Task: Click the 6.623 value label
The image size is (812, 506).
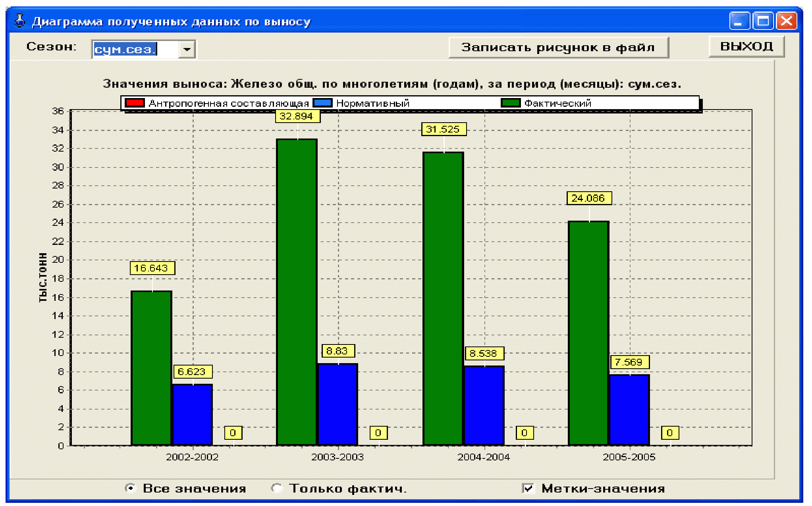Action: tap(193, 372)
